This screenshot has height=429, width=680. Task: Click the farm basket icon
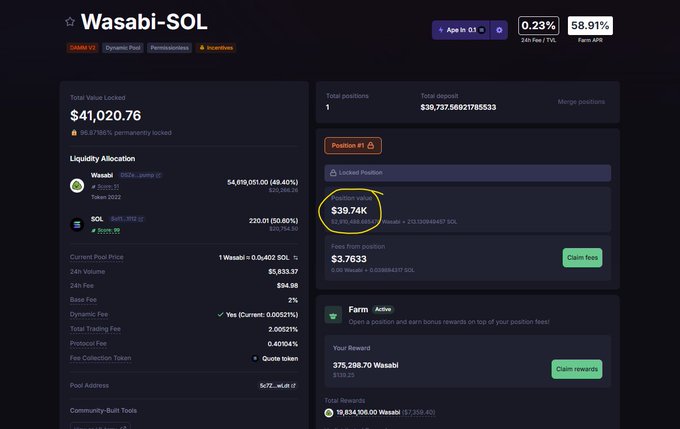(x=333, y=315)
